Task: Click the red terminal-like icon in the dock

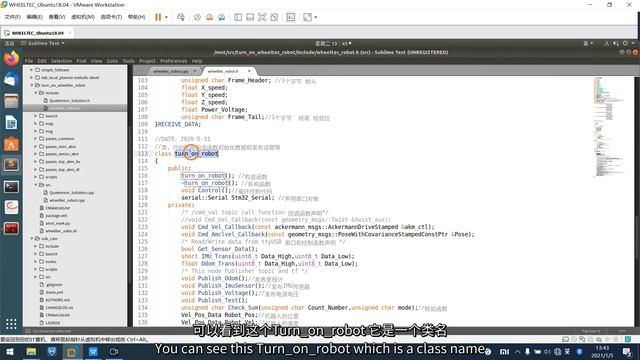Action: tap(11, 229)
